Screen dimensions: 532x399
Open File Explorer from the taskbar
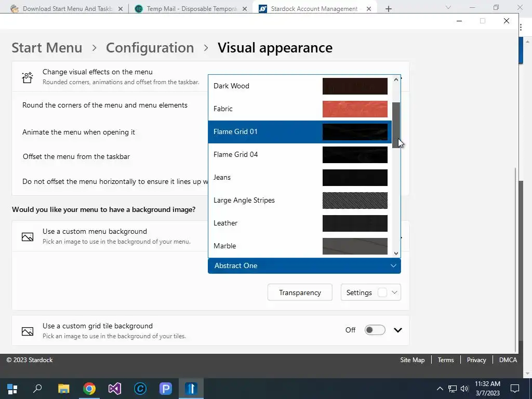click(63, 389)
